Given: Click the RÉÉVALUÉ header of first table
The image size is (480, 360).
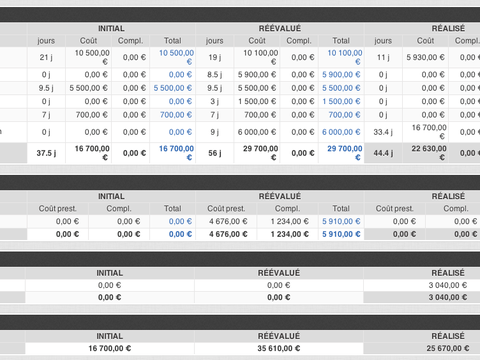Looking at the screenshot, I should [x=280, y=28].
